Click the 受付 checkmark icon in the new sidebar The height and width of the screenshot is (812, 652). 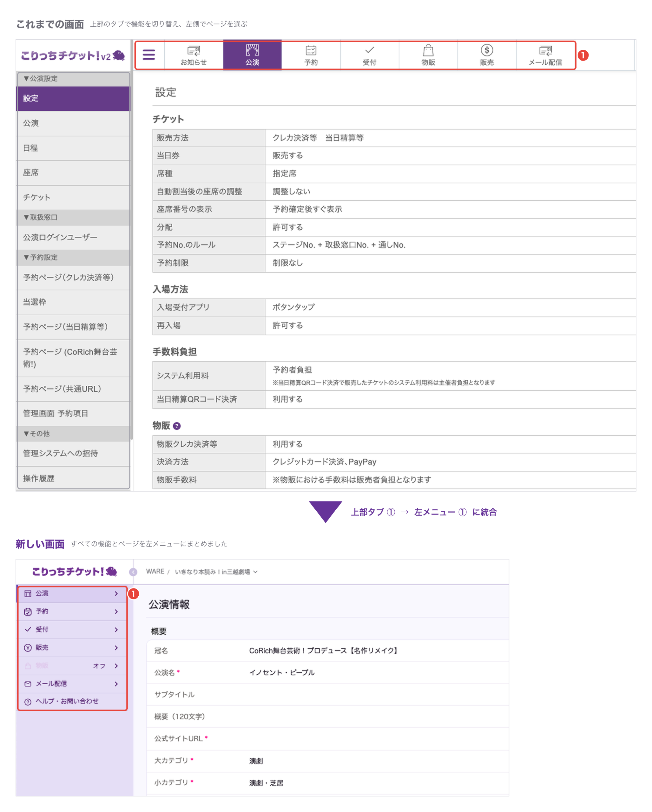28,629
